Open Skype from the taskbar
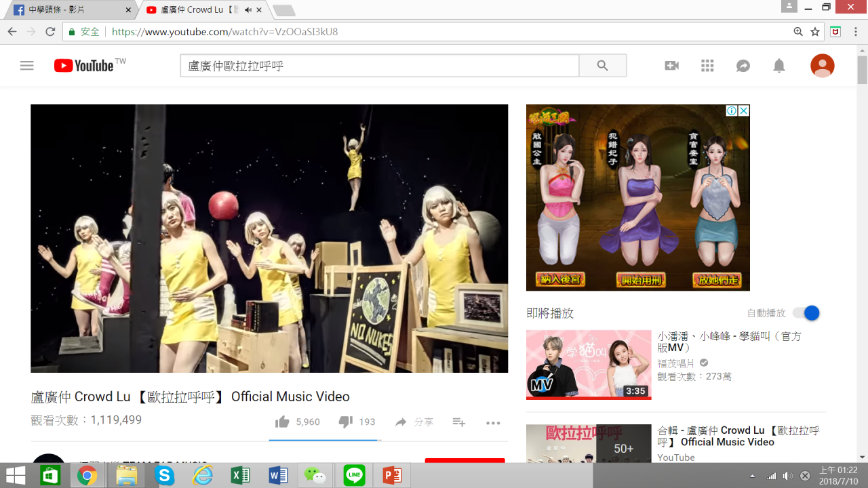The width and height of the screenshot is (868, 488). [x=164, y=476]
